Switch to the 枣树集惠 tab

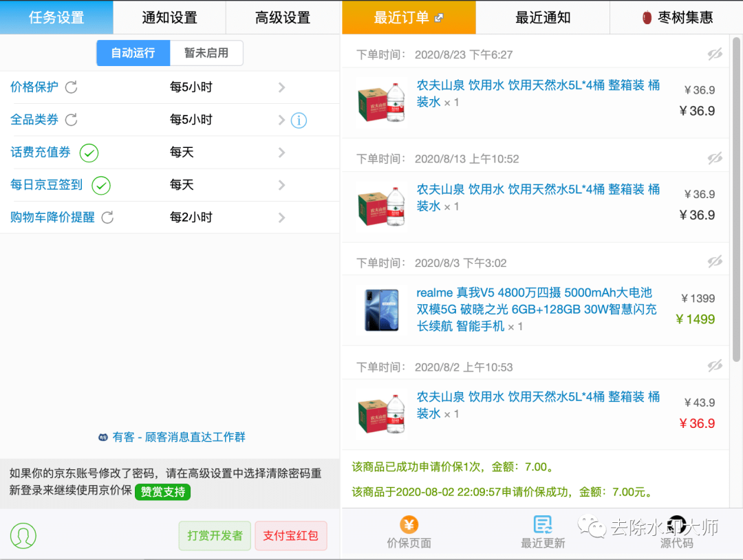click(x=676, y=17)
